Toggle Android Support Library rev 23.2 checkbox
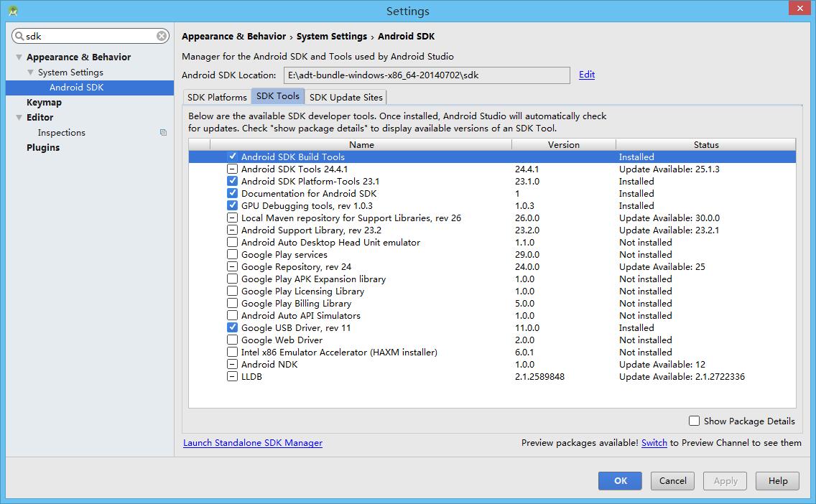Screen dimensions: 816x504 click(x=232, y=230)
